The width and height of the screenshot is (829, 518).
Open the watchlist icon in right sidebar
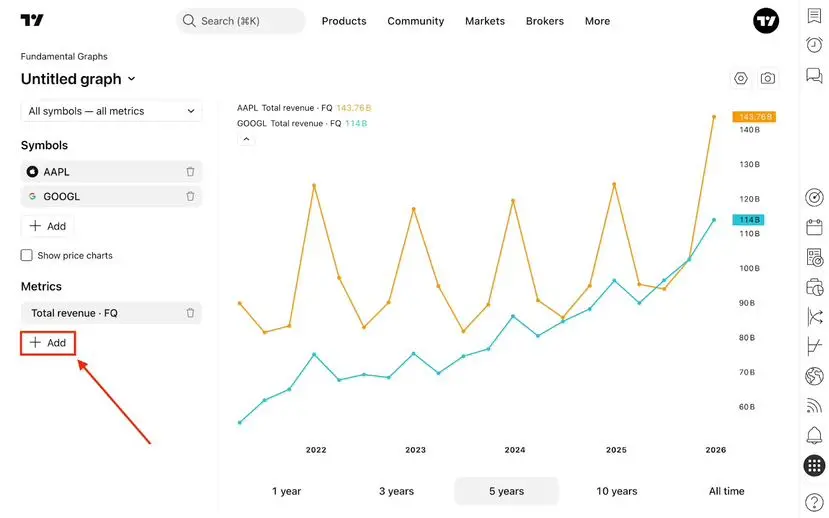pyautogui.click(x=814, y=17)
